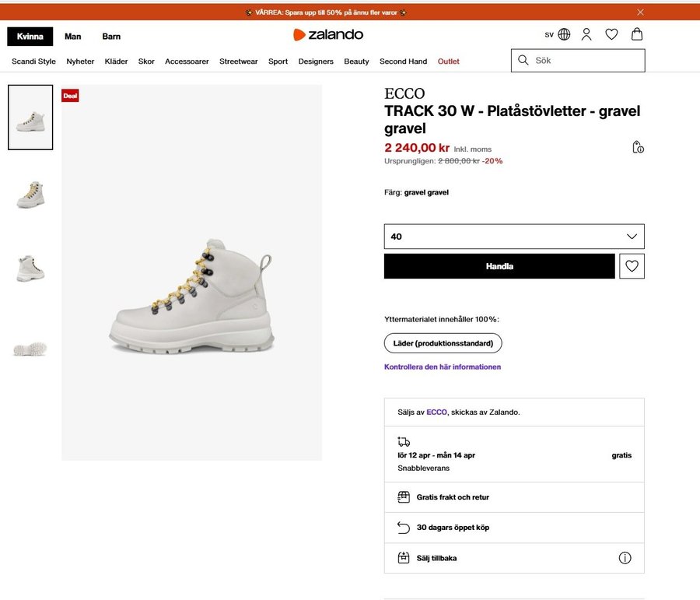This screenshot has width=700, height=600.
Task: Click the price info icon
Action: (x=638, y=147)
